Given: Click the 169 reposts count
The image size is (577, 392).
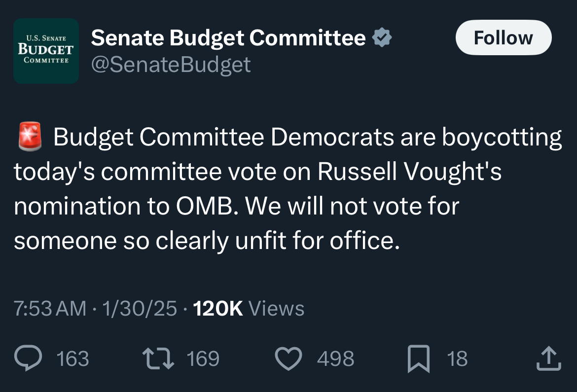Looking at the screenshot, I should point(203,358).
